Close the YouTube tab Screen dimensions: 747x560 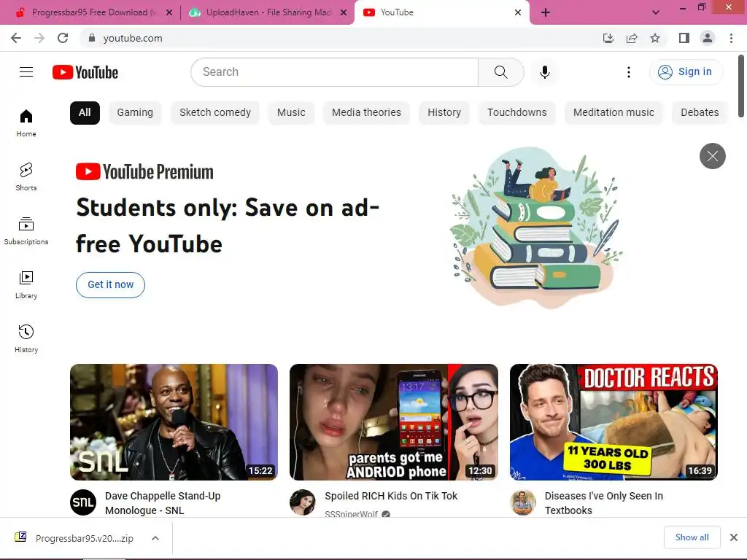point(518,13)
